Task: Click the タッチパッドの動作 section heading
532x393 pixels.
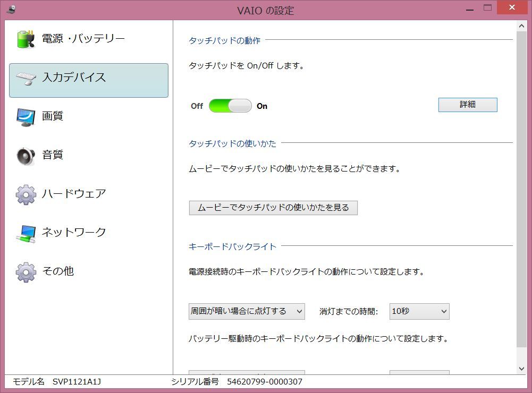Action: (225, 40)
